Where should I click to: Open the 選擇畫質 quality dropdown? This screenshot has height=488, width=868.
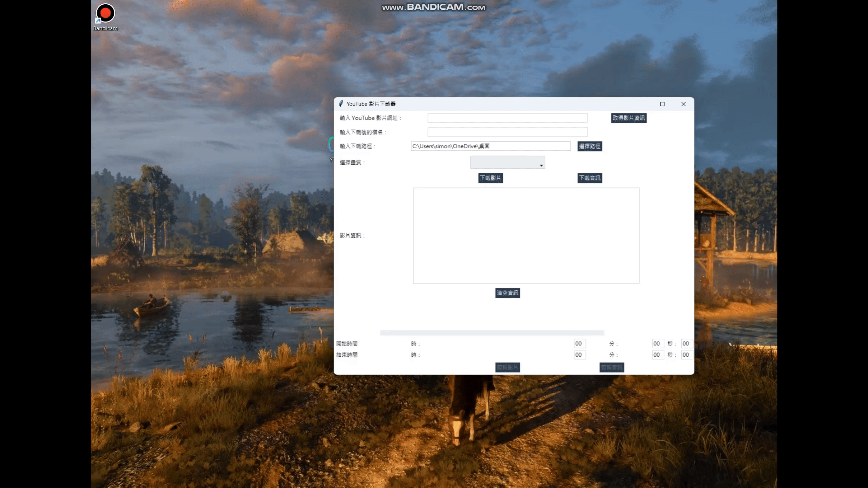507,162
